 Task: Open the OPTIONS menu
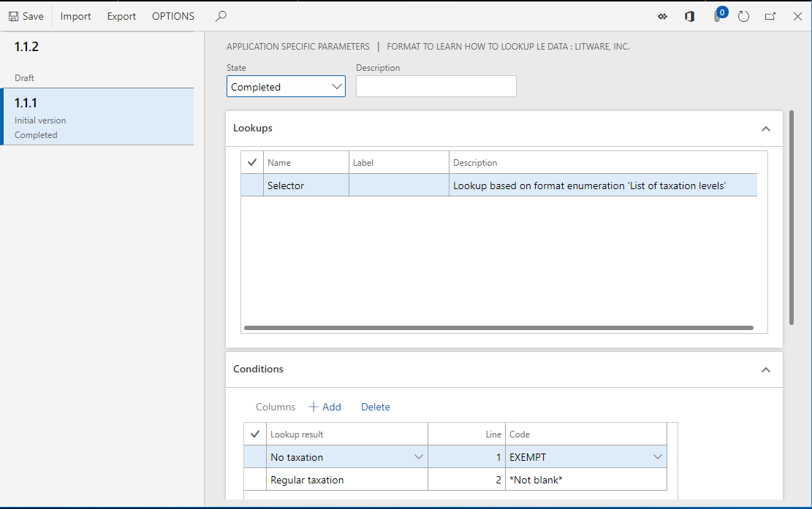173,16
